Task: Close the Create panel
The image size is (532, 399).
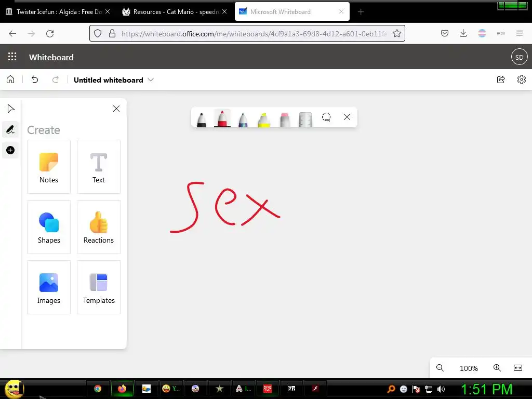Action: pos(116,109)
